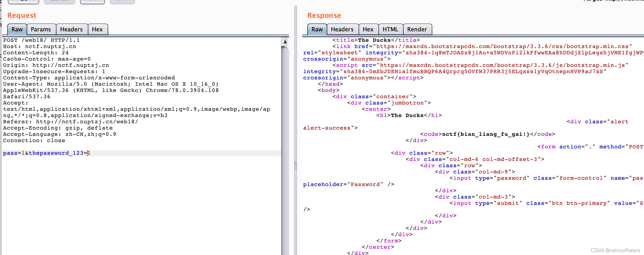Open the Response Hex tab
The width and height of the screenshot is (644, 255).
pos(368,29)
